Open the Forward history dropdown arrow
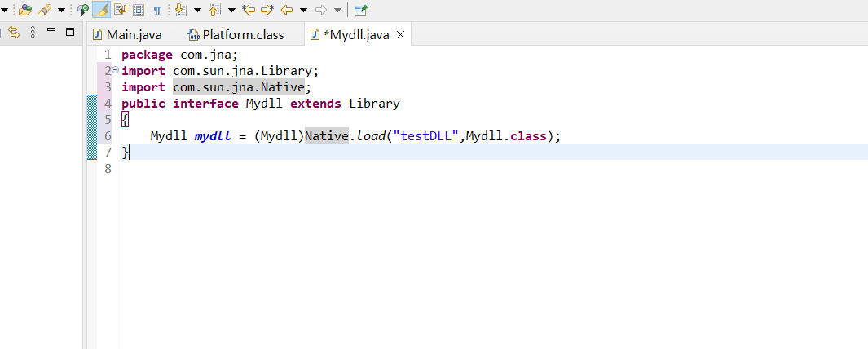 pyautogui.click(x=337, y=10)
